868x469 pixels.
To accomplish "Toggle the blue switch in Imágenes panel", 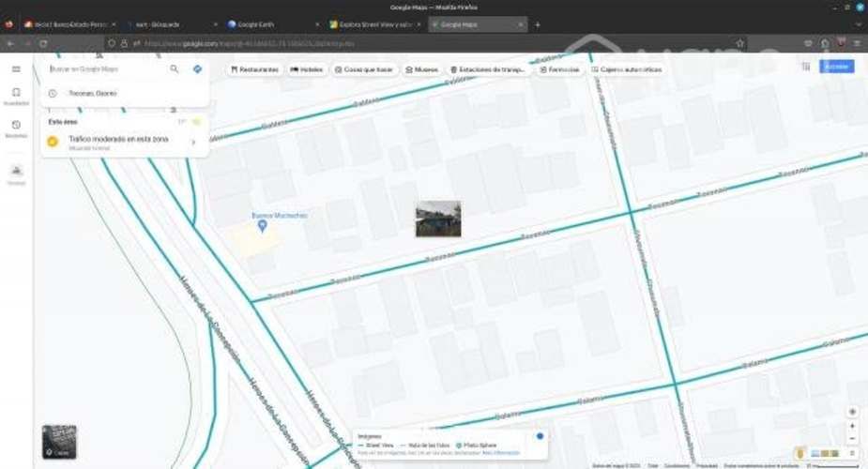I will point(540,436).
